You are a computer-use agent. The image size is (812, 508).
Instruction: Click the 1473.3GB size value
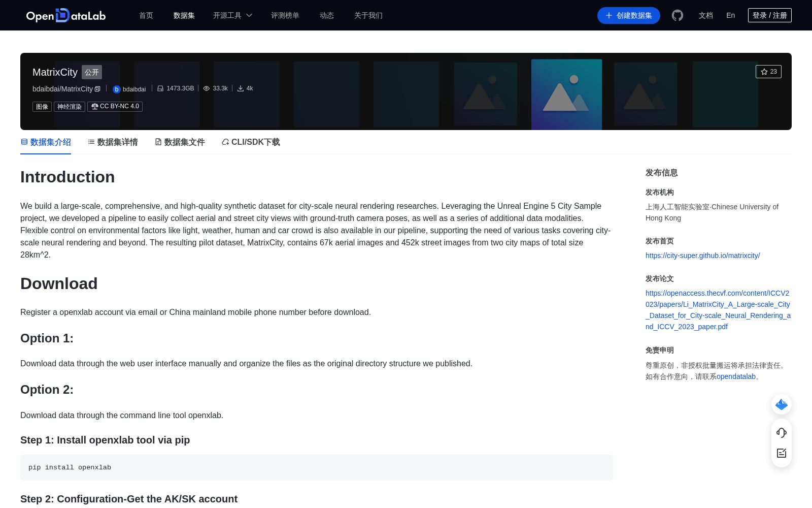[180, 88]
